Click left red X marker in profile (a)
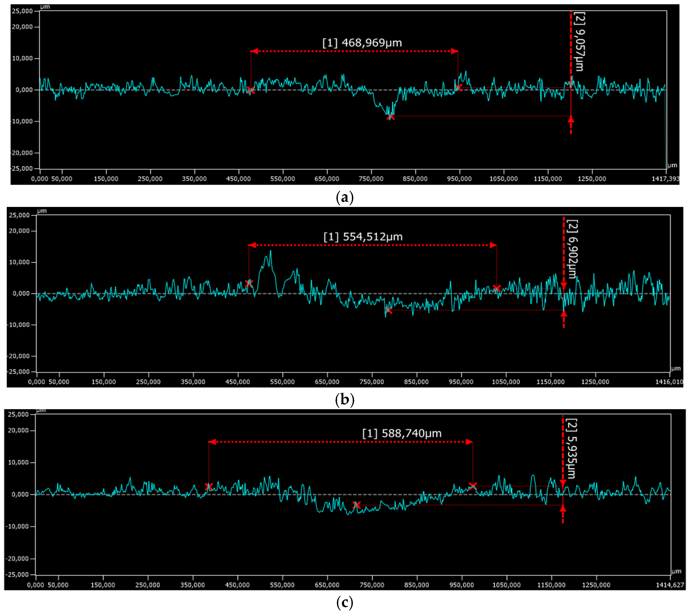This screenshot has width=691, height=616. coord(251,90)
